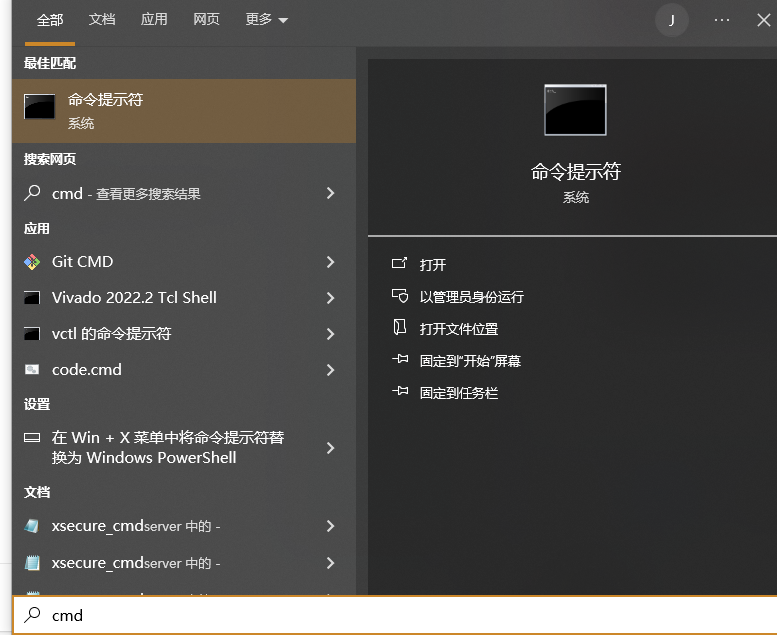The height and width of the screenshot is (635, 777).
Task: Click the code.cmd file icon
Action: (32, 370)
